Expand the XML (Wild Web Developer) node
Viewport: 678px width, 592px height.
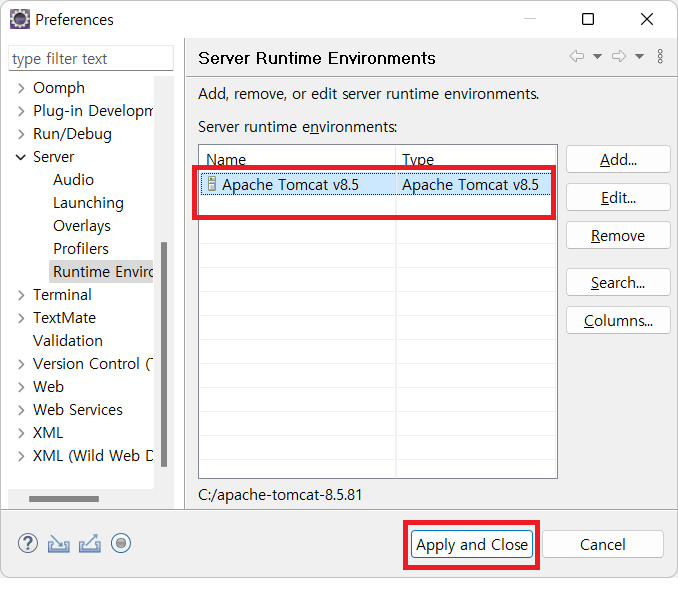21,456
